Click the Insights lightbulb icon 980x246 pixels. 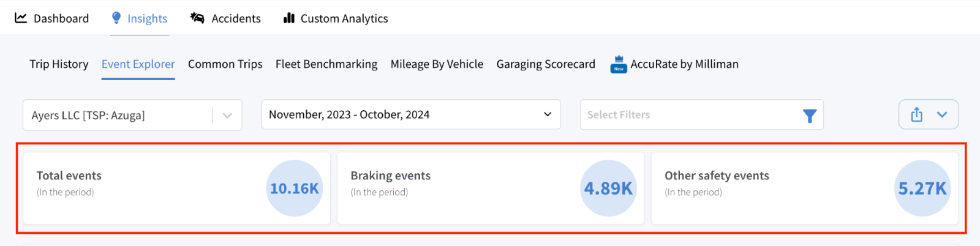point(116,18)
